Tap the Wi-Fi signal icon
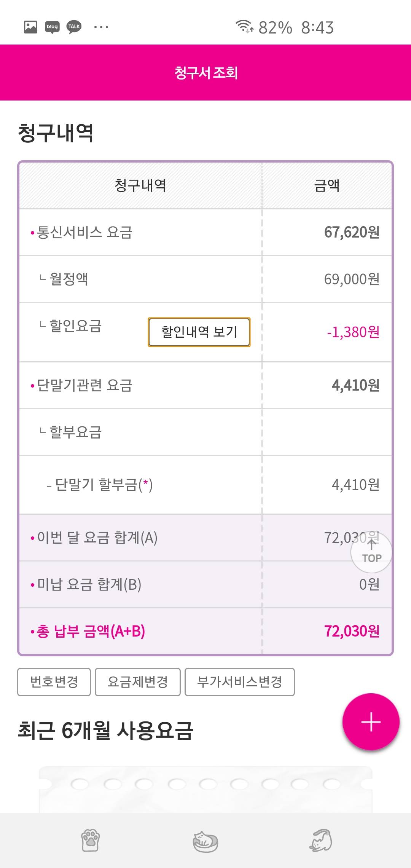The height and width of the screenshot is (868, 411). pyautogui.click(x=244, y=27)
